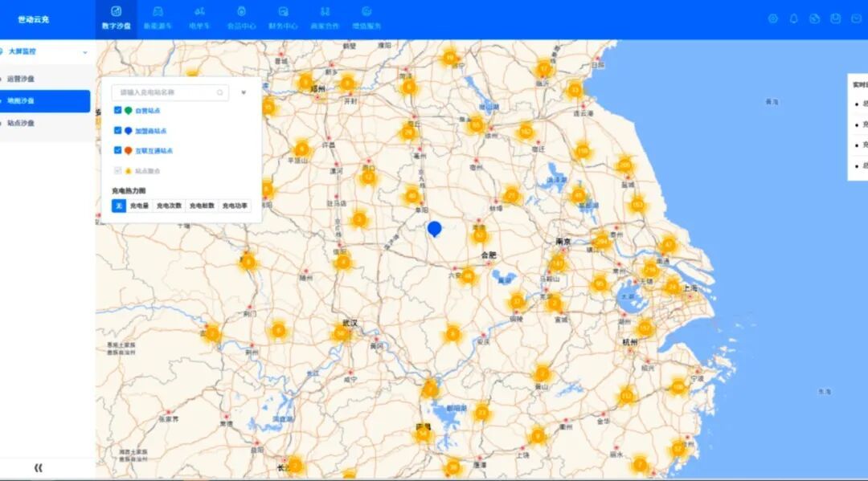Toggle the 互联互通站点 checkbox
The image size is (868, 481).
point(118,150)
